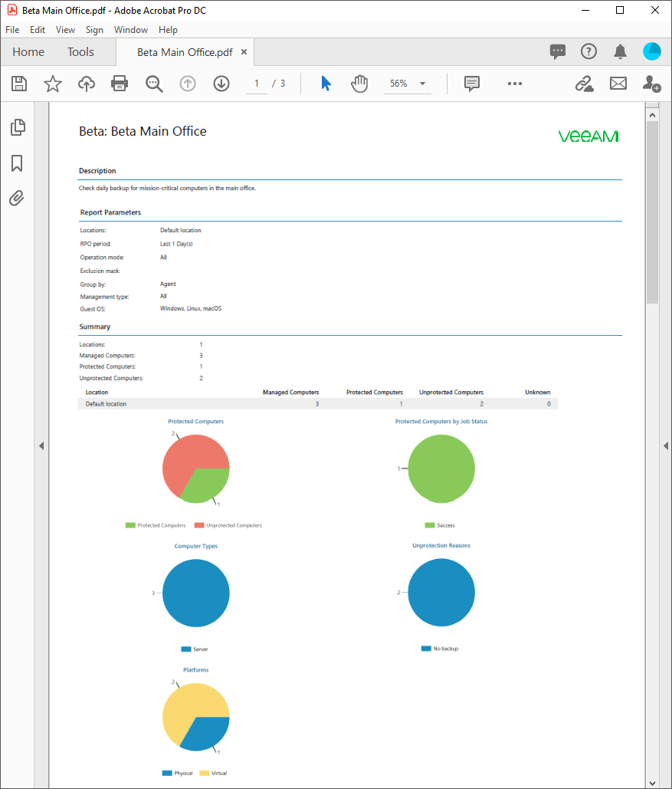Switch to the Home tab

28,52
